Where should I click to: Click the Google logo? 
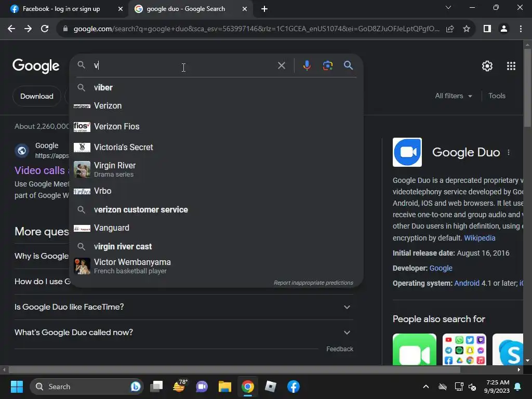(36, 66)
